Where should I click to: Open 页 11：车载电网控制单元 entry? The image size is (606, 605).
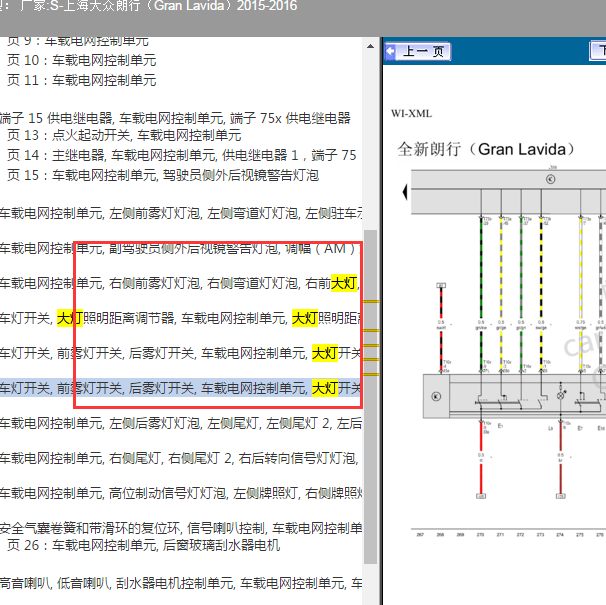coord(82,80)
